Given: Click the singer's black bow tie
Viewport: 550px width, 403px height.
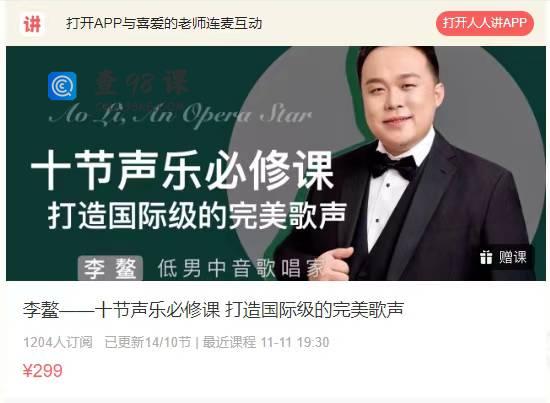Looking at the screenshot, I should coord(394,166).
